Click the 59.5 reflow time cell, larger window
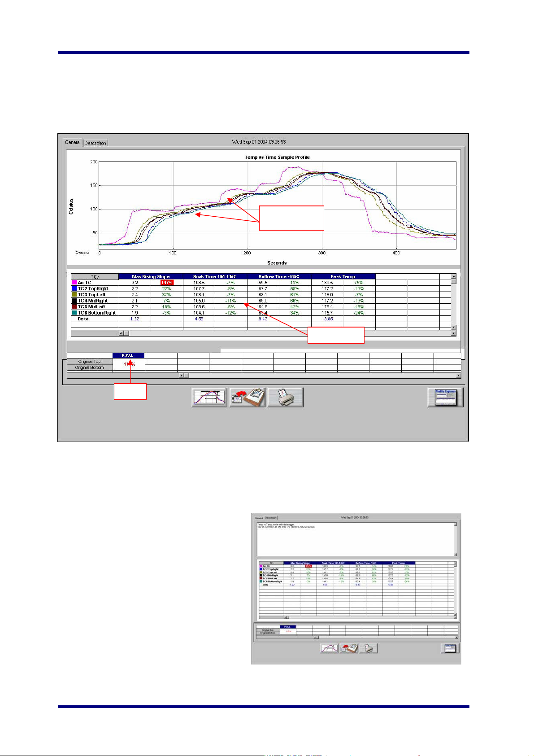The image size is (534, 756). tap(263, 283)
